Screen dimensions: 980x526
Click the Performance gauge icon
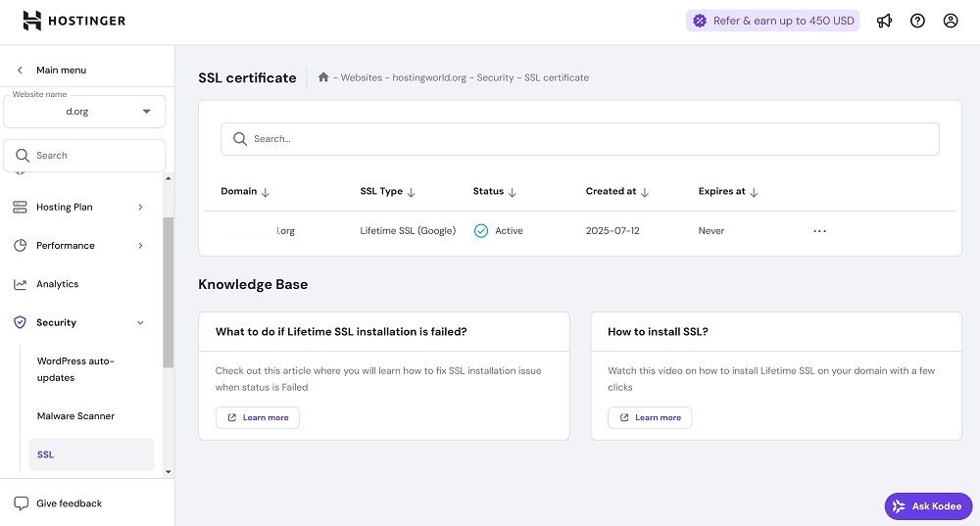click(x=20, y=246)
